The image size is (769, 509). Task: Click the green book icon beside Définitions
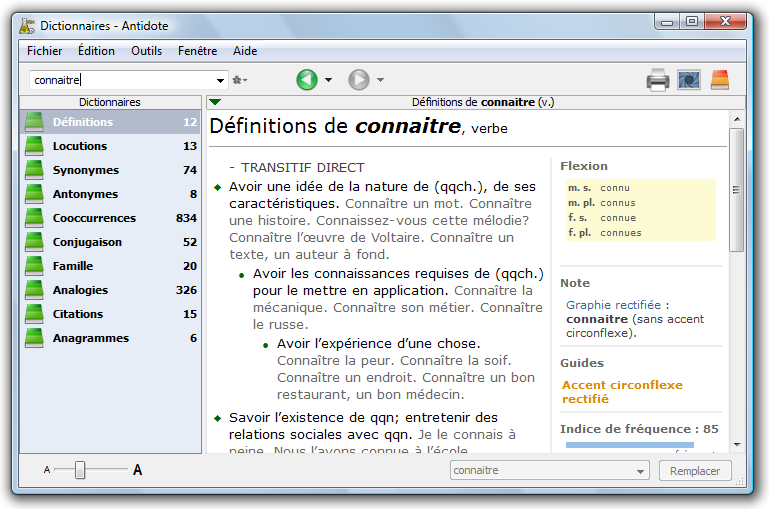[x=34, y=122]
